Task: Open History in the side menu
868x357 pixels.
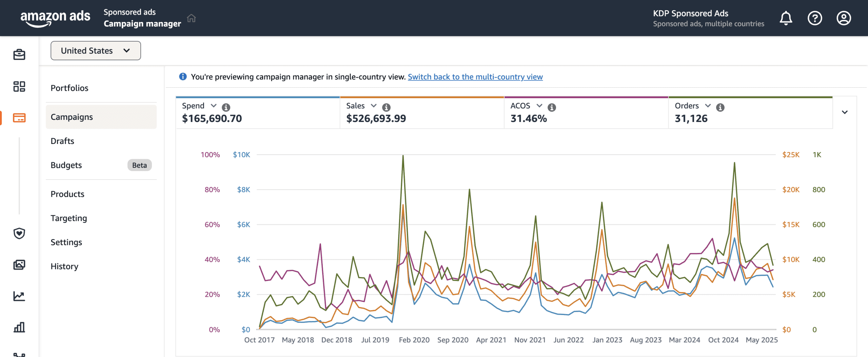Action: pyautogui.click(x=64, y=266)
